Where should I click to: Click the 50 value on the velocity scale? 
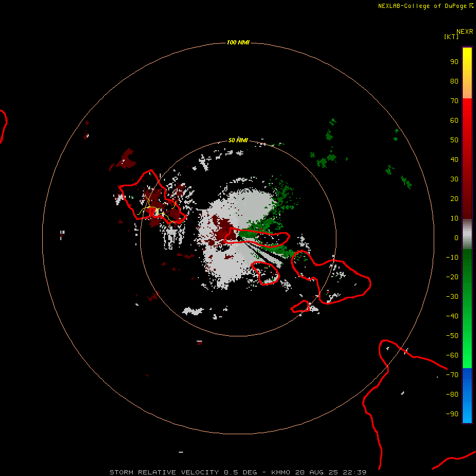(454, 140)
